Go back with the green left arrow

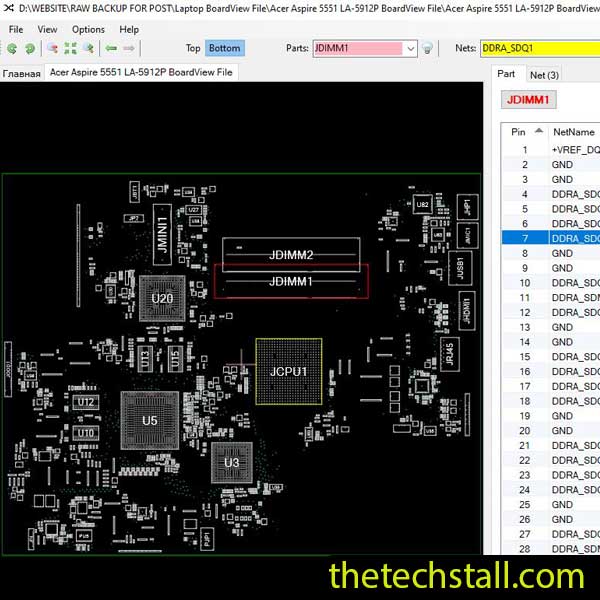click(x=111, y=48)
